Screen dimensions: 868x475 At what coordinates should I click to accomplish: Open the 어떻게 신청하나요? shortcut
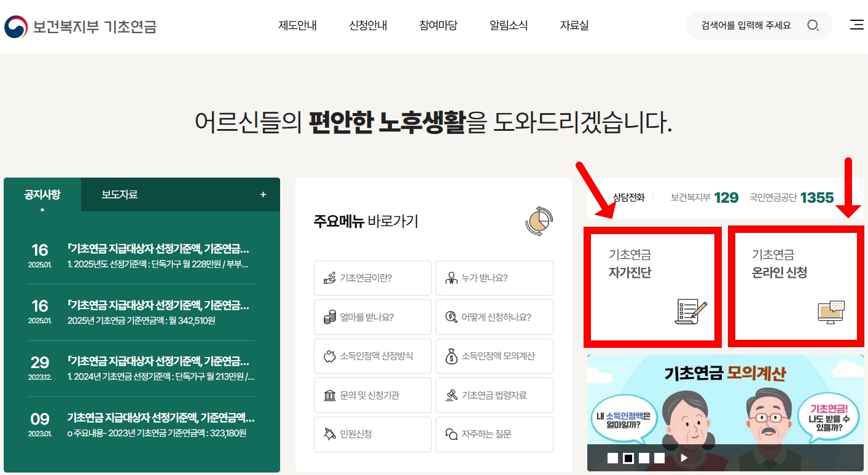click(x=495, y=317)
